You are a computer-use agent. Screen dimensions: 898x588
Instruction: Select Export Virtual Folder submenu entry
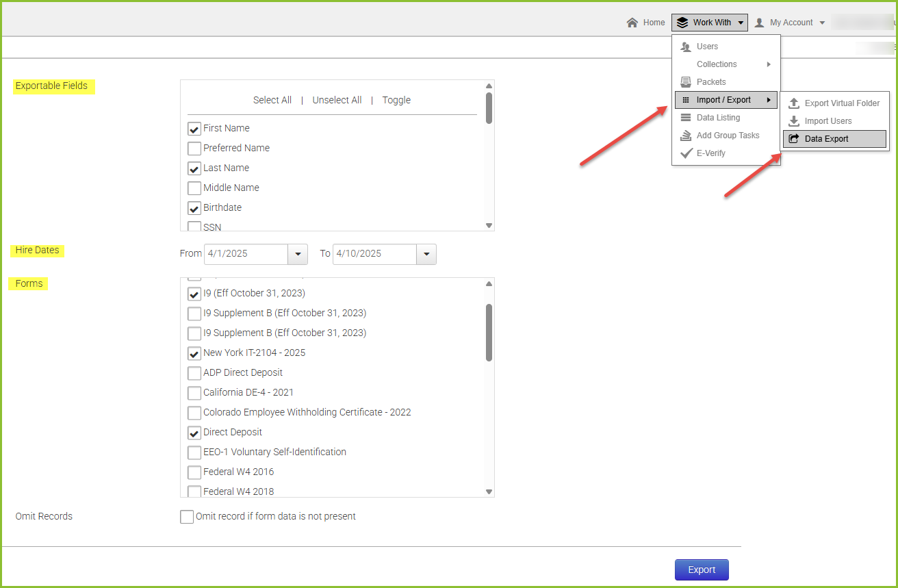click(x=834, y=103)
